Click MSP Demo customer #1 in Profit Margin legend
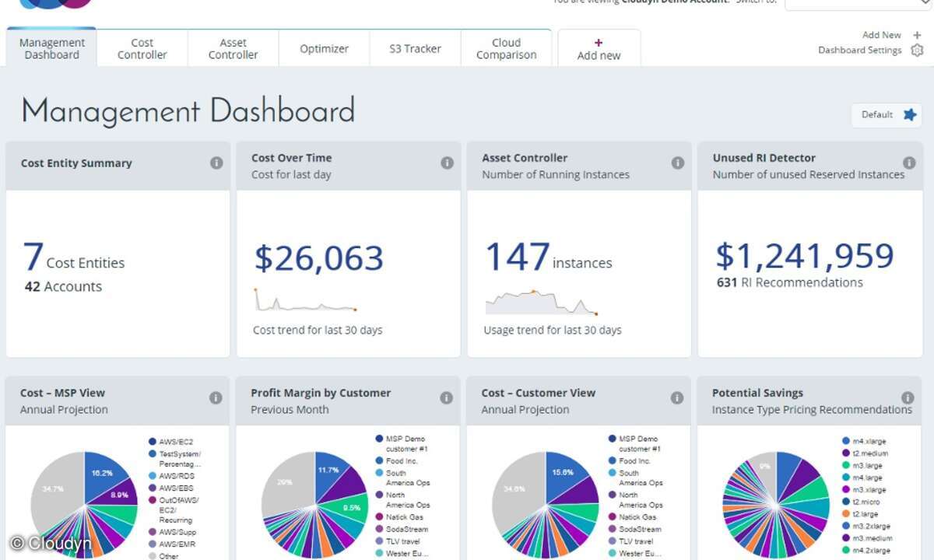Image resolution: width=934 pixels, height=560 pixels. (x=402, y=443)
